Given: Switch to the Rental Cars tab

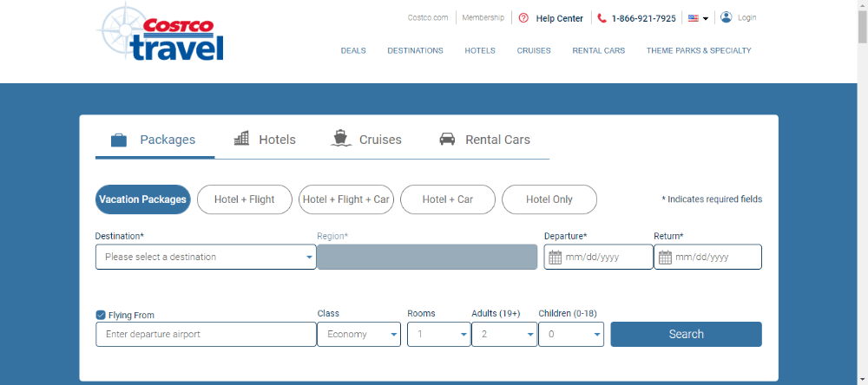Looking at the screenshot, I should click(485, 140).
